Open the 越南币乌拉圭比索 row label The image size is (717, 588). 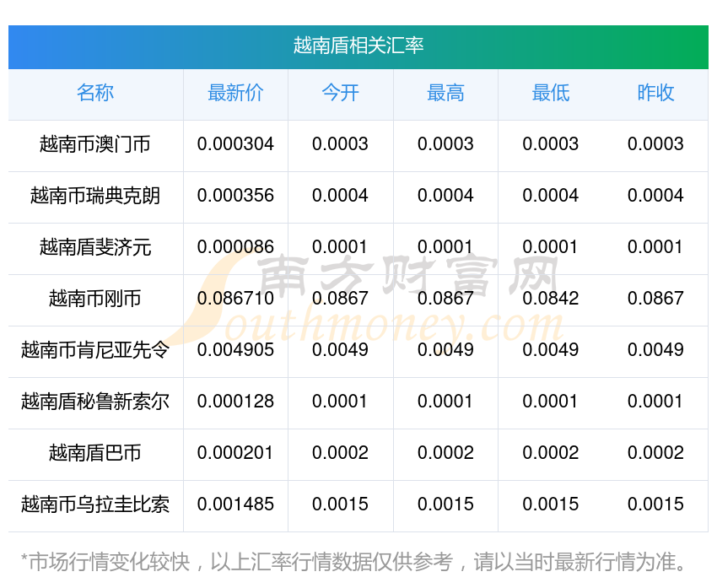pos(95,504)
